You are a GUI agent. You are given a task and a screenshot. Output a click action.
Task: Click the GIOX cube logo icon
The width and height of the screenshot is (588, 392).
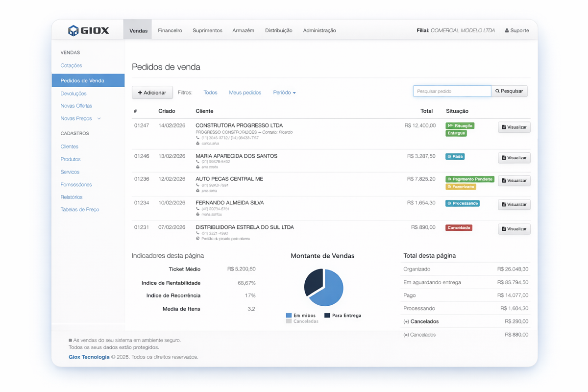click(74, 30)
